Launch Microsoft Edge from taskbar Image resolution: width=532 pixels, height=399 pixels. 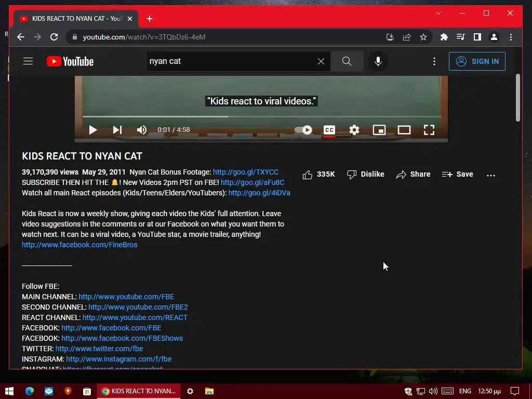30,391
